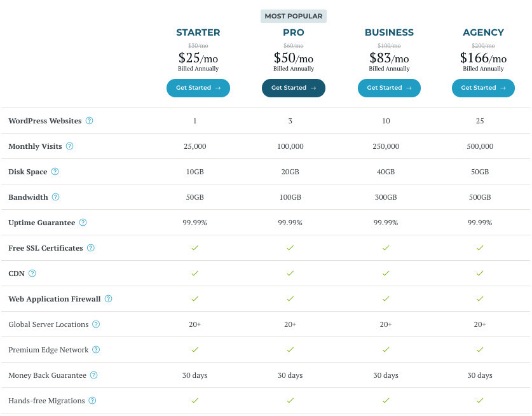Click Pro's Web Application Firewall checkmark
Image resolution: width=532 pixels, height=416 pixels.
point(290,299)
